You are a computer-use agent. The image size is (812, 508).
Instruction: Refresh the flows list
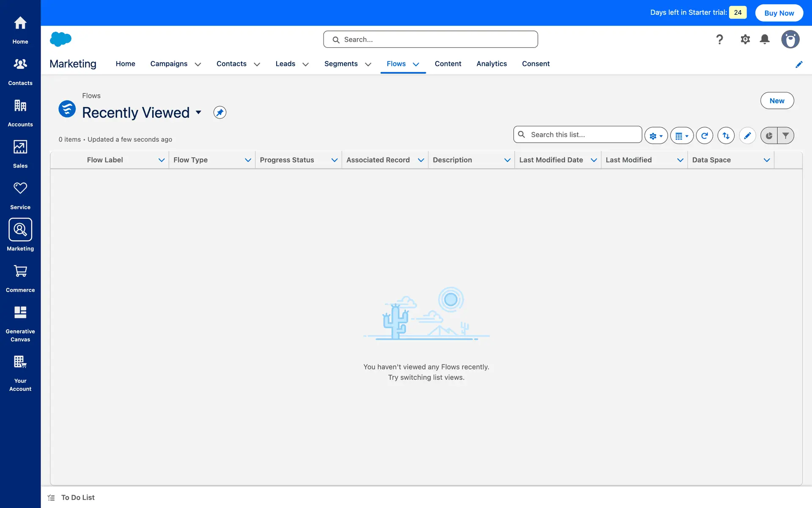(x=704, y=135)
